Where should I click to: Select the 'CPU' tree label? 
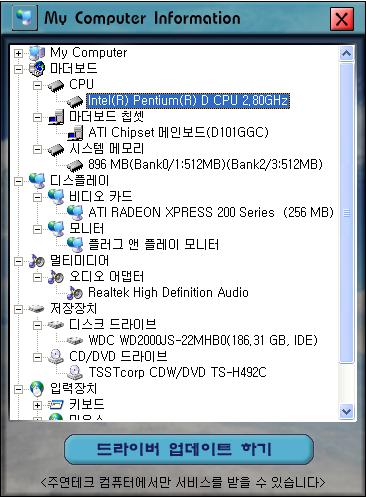pyautogui.click(x=81, y=85)
